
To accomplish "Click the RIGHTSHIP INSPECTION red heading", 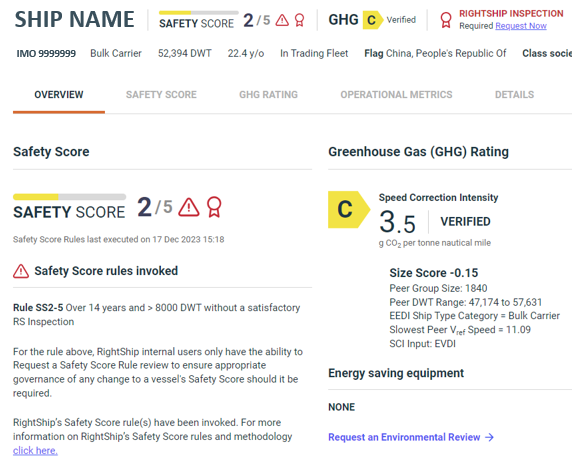I will pos(511,13).
